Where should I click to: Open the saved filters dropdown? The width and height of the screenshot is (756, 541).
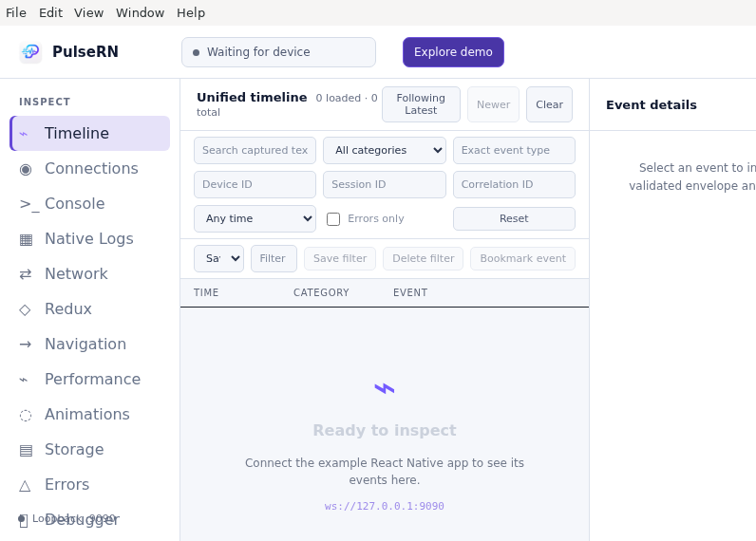click(x=218, y=259)
